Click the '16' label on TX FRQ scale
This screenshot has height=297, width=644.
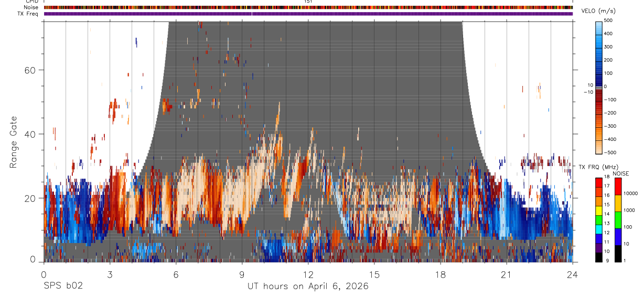click(x=607, y=195)
